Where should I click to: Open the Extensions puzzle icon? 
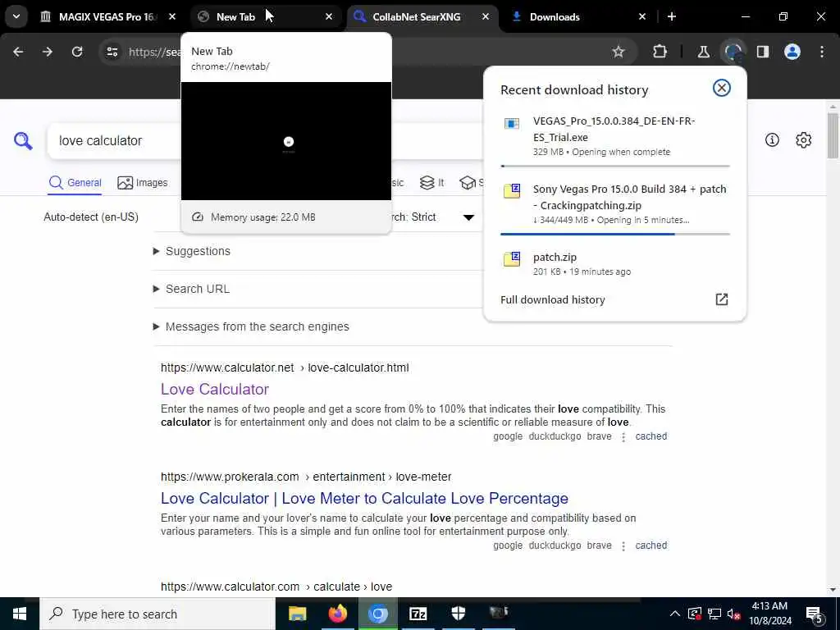(x=660, y=52)
